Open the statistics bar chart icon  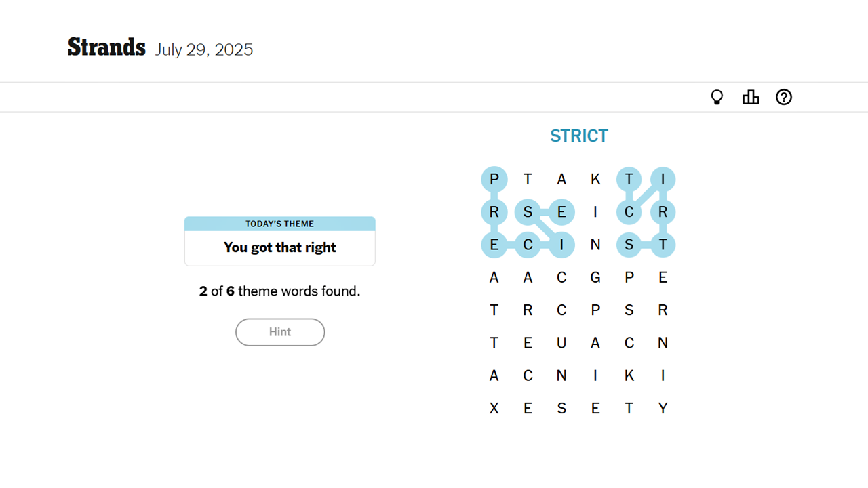point(751,97)
